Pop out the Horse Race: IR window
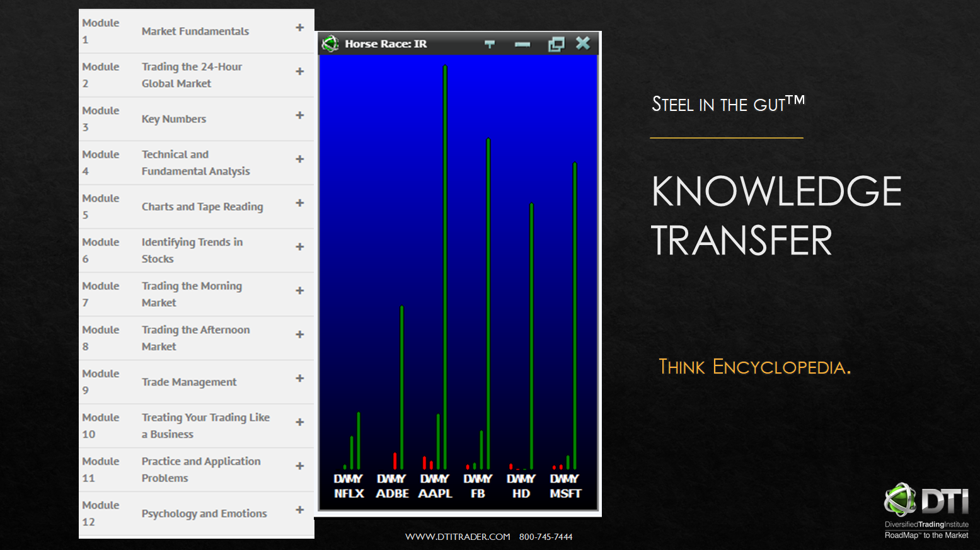 (x=556, y=43)
